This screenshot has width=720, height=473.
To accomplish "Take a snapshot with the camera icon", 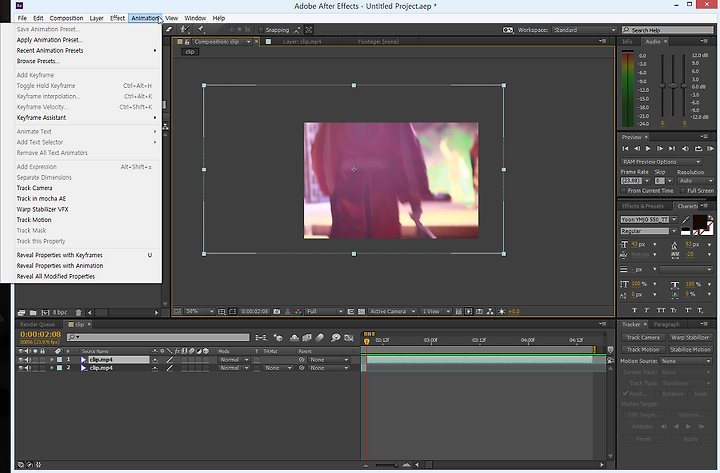I will [277, 311].
